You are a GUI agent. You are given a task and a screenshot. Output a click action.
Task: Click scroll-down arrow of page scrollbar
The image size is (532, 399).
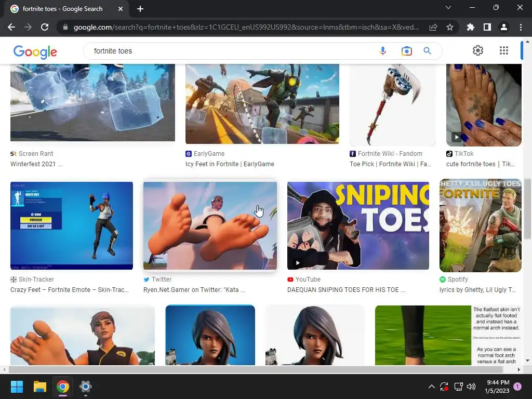coord(527,361)
